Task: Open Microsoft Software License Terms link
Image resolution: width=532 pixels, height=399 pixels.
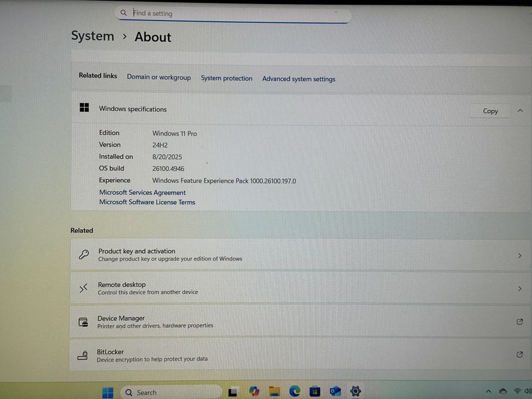Action: click(x=147, y=202)
